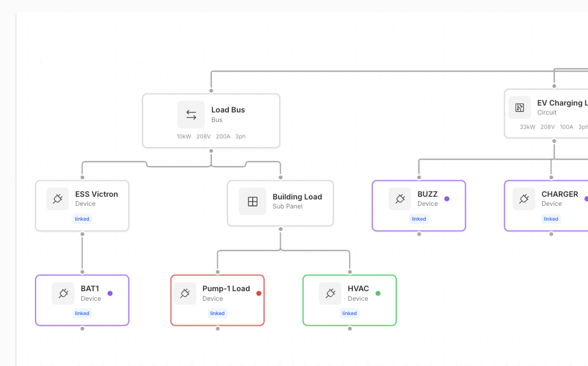The image size is (588, 366).
Task: Click the CHARGER device plug icon
Action: pos(524,199)
